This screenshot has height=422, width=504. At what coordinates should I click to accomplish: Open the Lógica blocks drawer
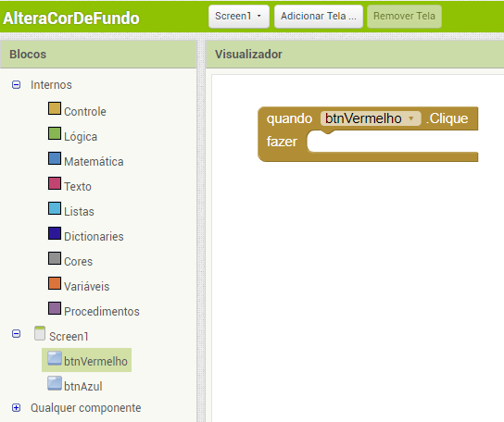81,136
